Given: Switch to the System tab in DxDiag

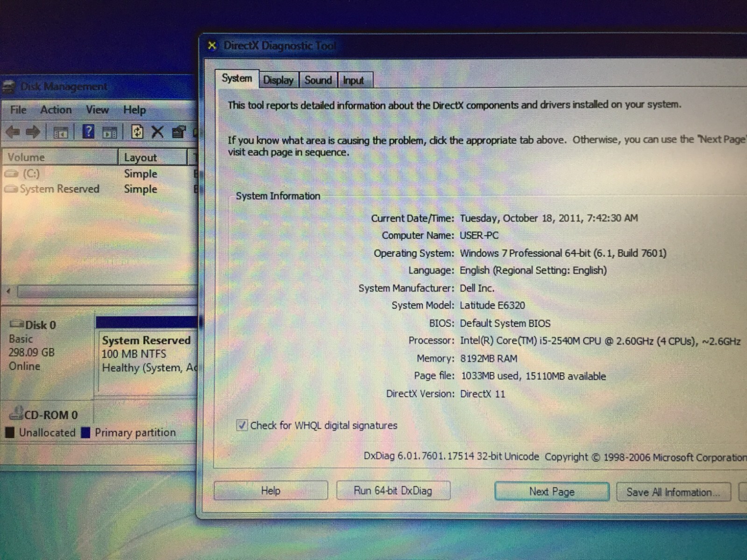Looking at the screenshot, I should 237,78.
